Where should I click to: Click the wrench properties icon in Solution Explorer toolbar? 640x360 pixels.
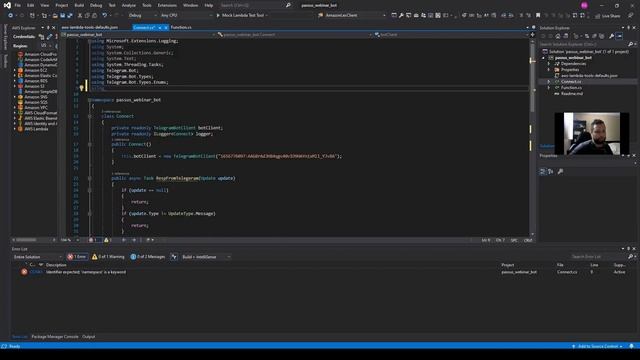click(611, 36)
